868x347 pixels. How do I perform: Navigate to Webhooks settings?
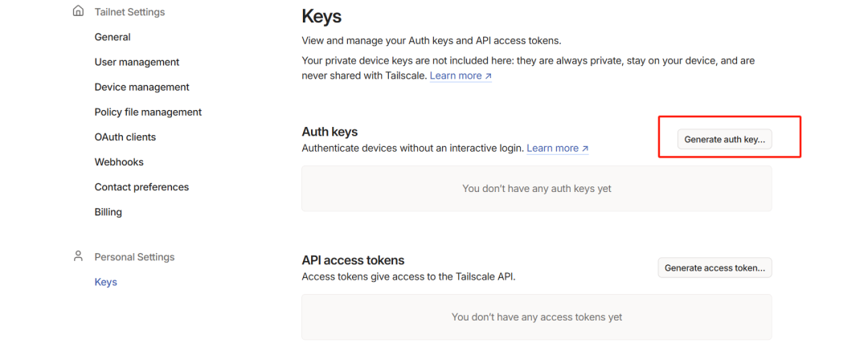(x=119, y=162)
